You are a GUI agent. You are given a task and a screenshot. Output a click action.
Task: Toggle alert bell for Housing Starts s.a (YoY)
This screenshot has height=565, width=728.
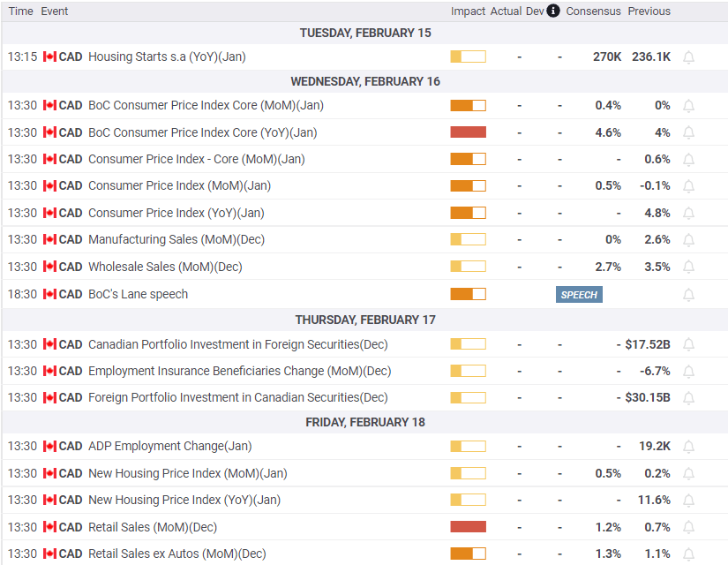[689, 57]
